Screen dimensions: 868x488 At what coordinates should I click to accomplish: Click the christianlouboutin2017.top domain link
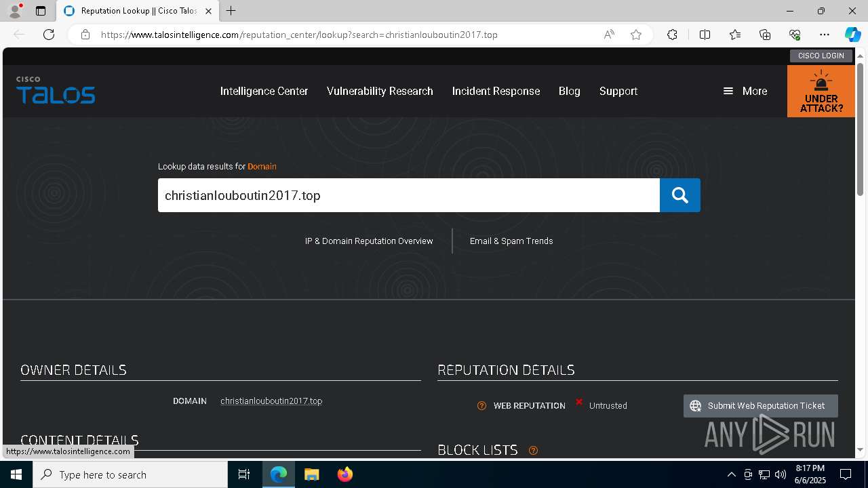coord(271,401)
